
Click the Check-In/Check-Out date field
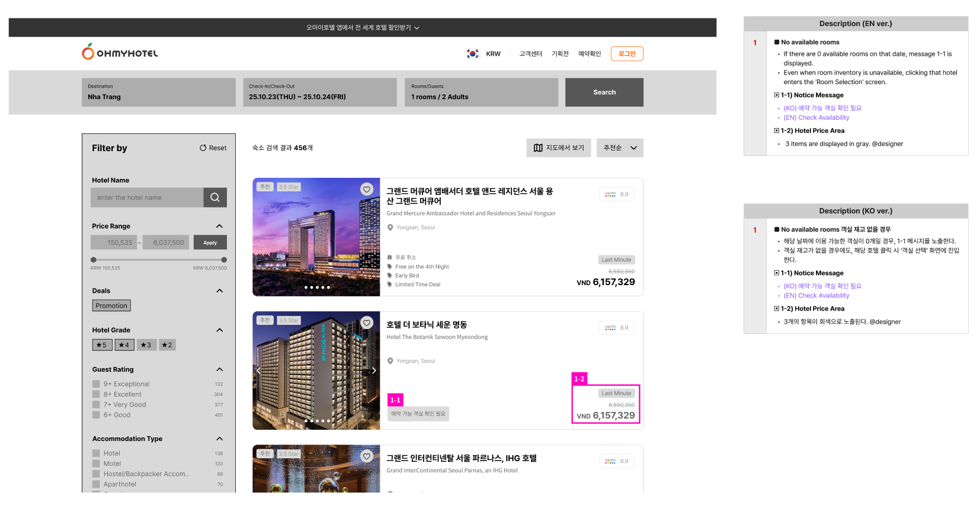pos(320,92)
